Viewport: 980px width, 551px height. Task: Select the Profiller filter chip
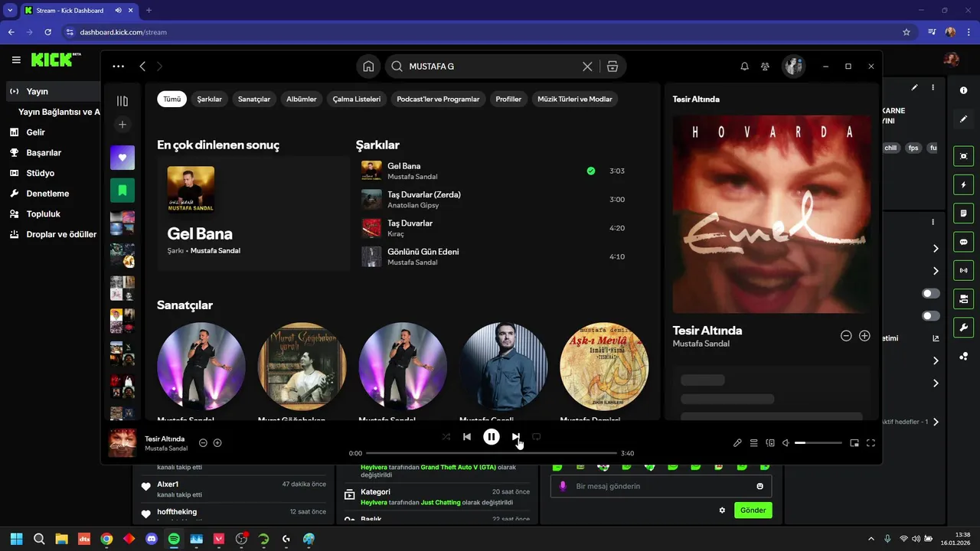pos(508,99)
